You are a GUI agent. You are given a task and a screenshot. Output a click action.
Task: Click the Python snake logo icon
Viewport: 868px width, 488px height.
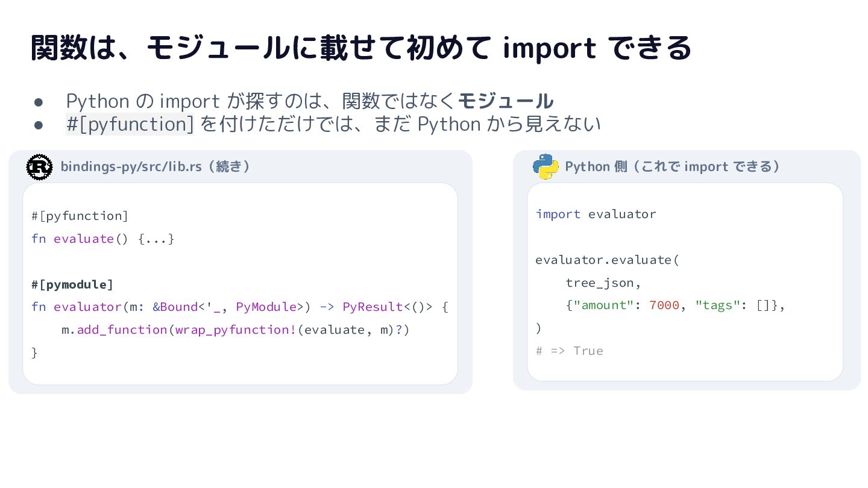point(546,167)
